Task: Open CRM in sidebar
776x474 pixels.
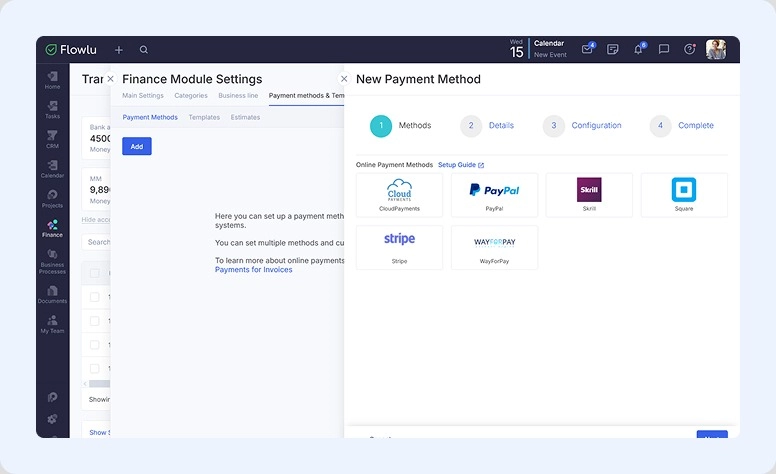Action: click(x=52, y=140)
